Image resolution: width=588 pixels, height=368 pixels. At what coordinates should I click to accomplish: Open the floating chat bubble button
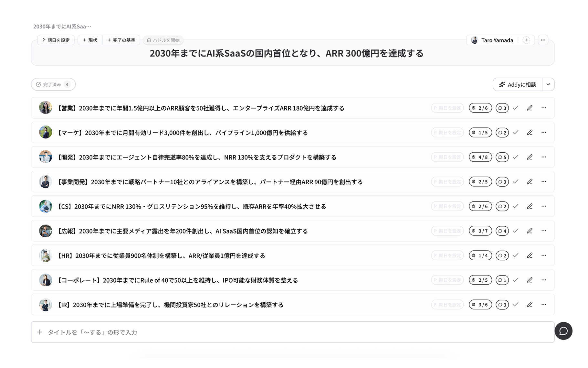(563, 331)
